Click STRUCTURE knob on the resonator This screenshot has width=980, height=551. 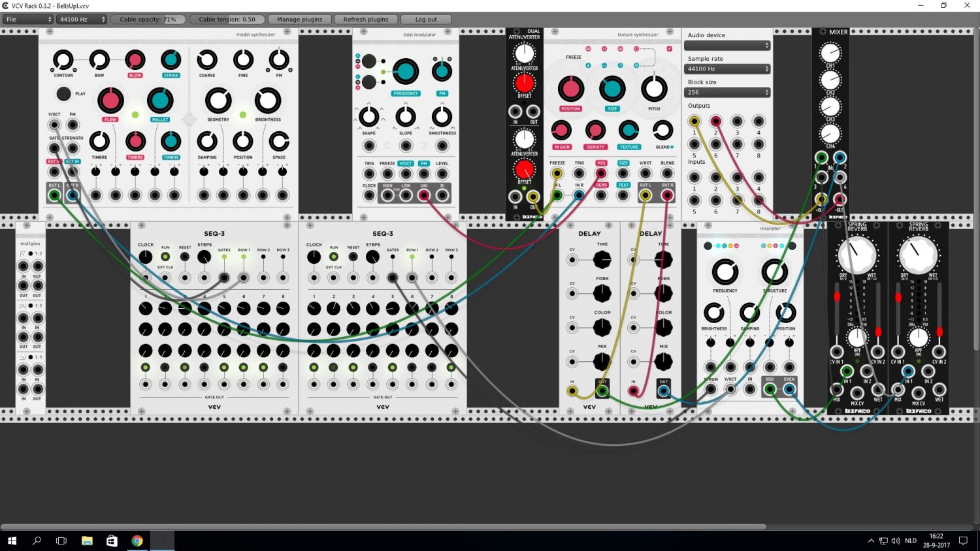775,272
